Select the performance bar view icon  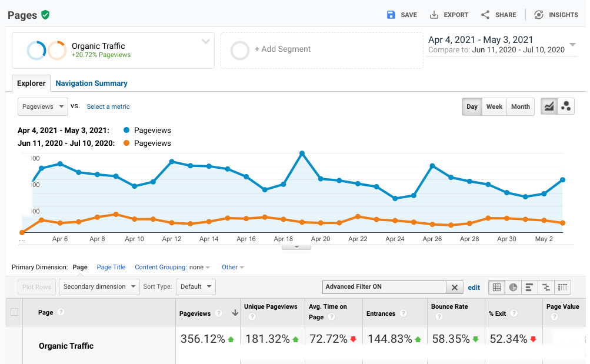[x=529, y=287]
